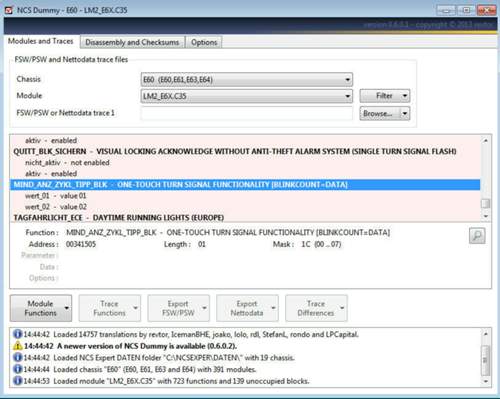This screenshot has width=500, height=399.
Task: Minimize the NCS Dummy window
Action: (446, 10)
